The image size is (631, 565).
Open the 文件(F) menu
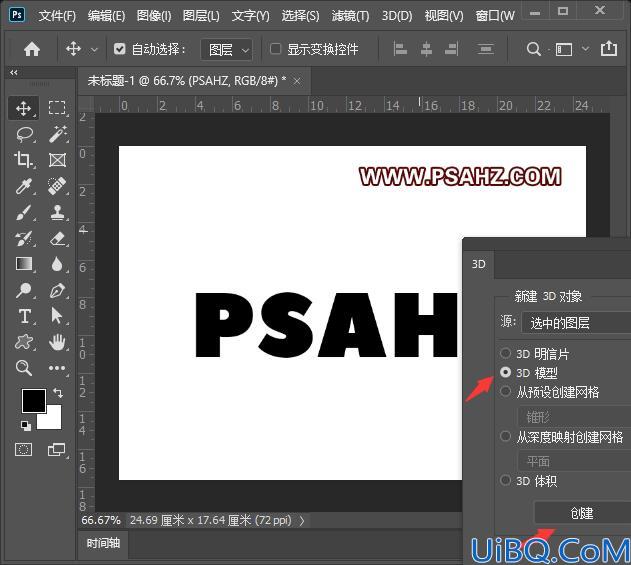pos(57,16)
